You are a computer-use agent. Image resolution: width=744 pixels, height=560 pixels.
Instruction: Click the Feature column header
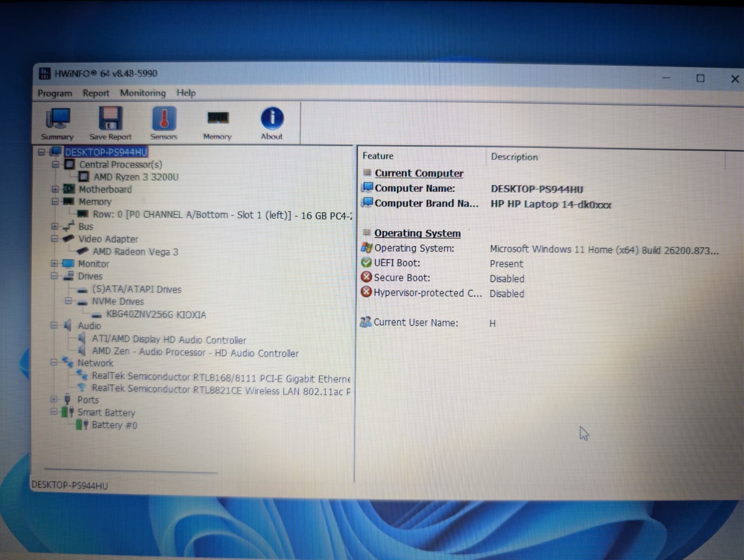pyautogui.click(x=378, y=156)
